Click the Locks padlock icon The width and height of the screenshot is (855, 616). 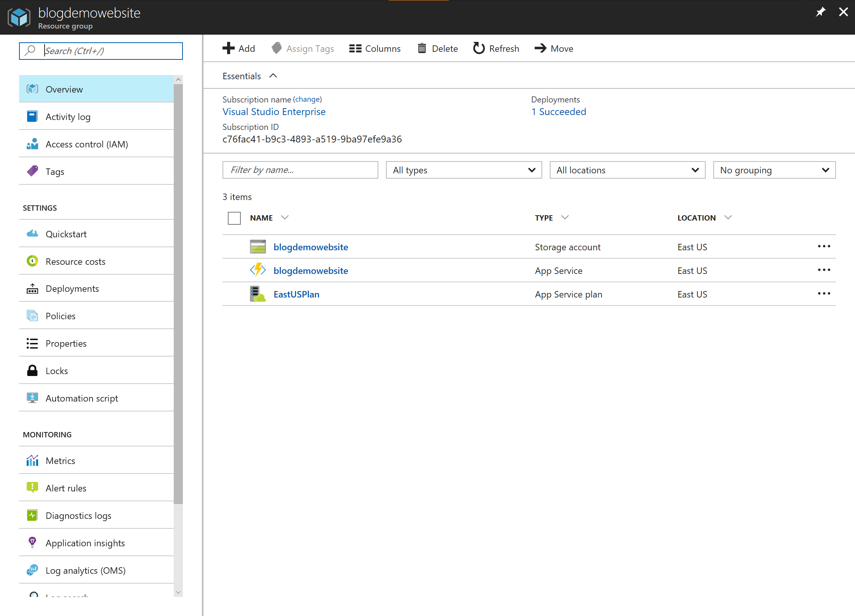coord(32,371)
